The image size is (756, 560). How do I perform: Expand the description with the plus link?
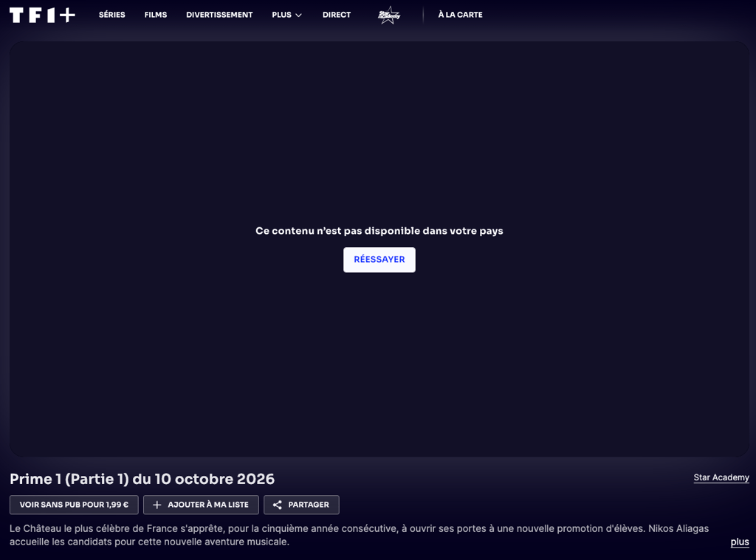[x=740, y=542]
